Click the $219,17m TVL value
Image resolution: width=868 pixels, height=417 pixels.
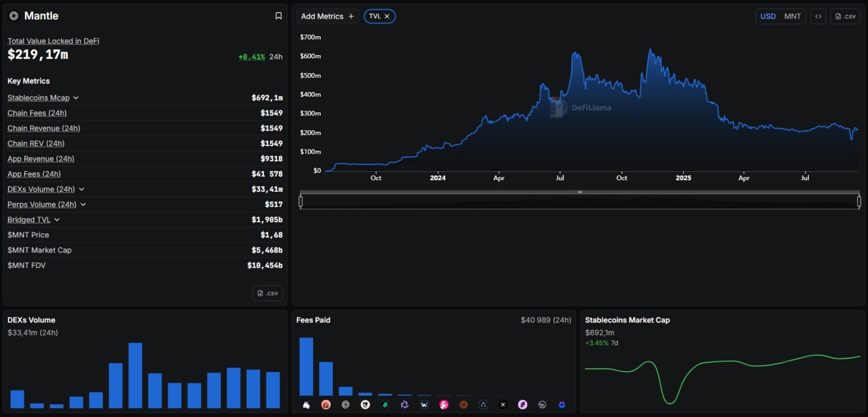coord(38,55)
